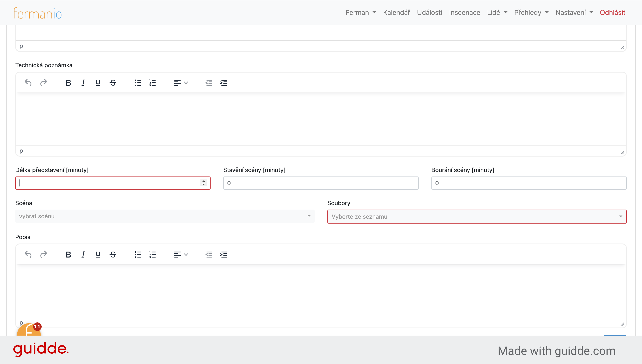Expand the Nastavení menu
The height and width of the screenshot is (364, 642).
[574, 13]
